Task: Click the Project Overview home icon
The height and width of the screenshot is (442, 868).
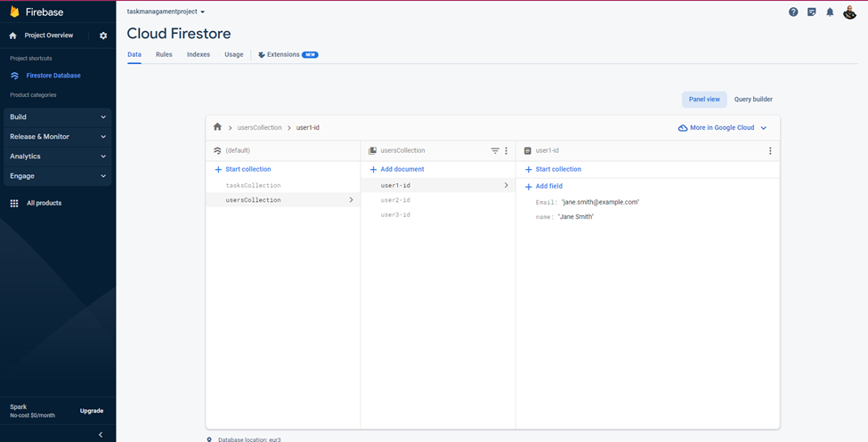Action: pyautogui.click(x=13, y=36)
